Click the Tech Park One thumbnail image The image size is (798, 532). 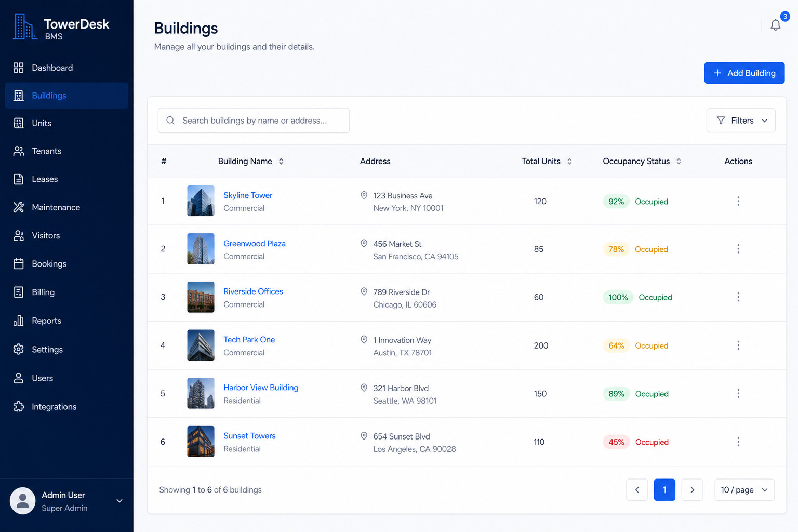pos(201,345)
